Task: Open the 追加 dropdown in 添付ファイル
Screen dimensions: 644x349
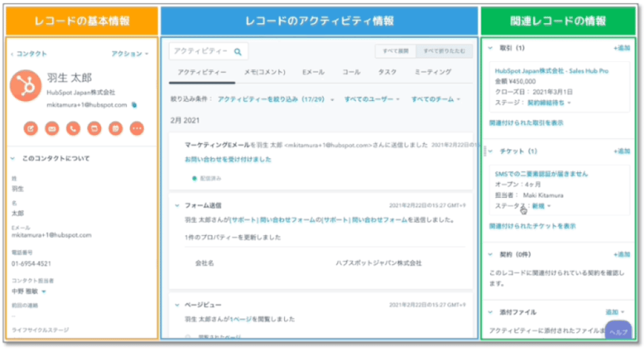Action: pyautogui.click(x=615, y=312)
